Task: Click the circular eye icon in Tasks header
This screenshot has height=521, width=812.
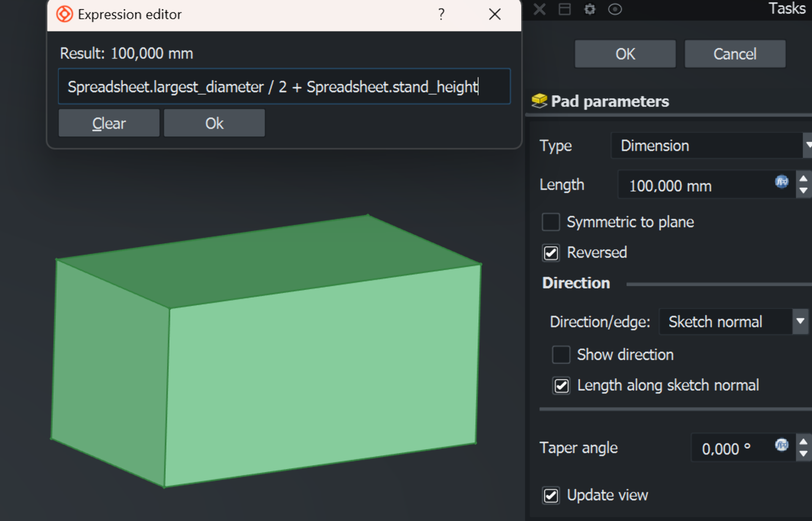Action: pos(614,9)
